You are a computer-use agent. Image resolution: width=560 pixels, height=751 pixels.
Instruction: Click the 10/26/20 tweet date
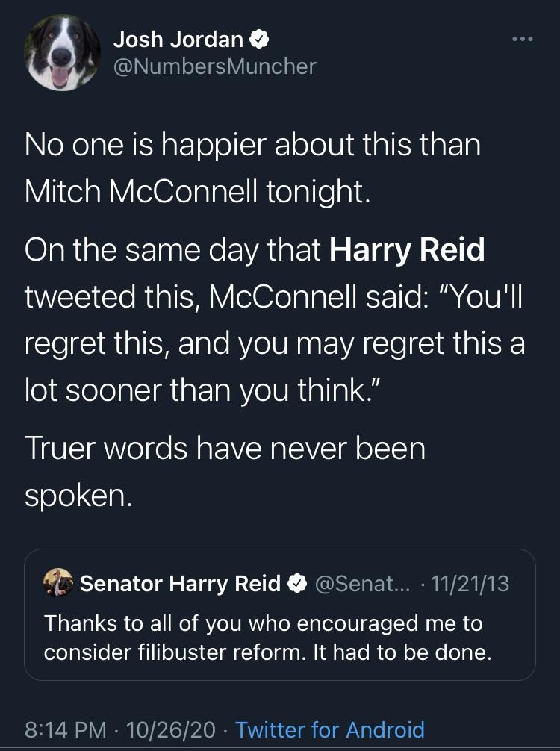tap(170, 730)
